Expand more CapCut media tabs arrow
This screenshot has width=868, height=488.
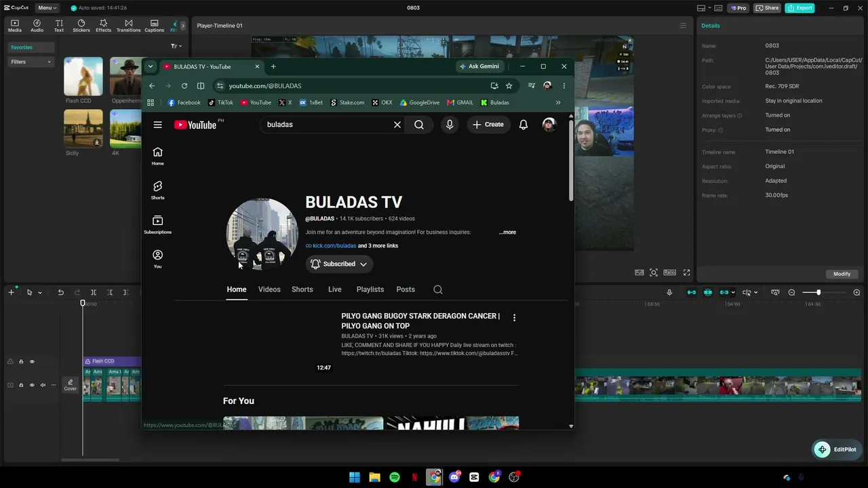182,26
